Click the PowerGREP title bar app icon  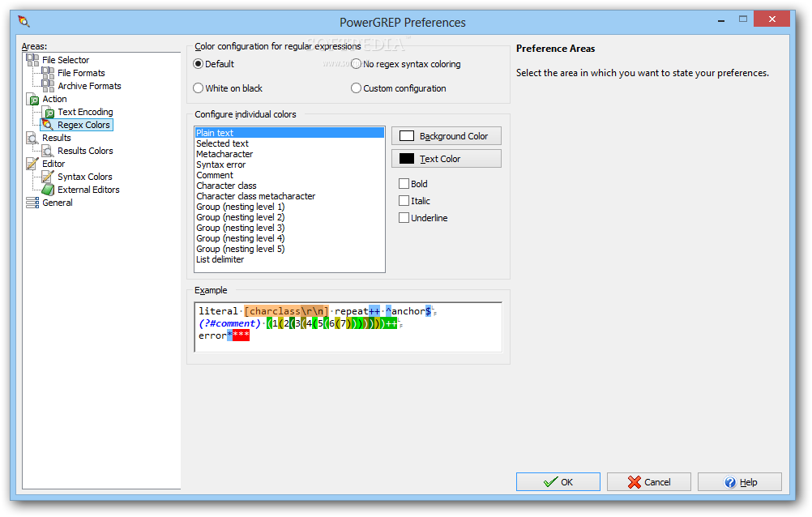[x=24, y=22]
